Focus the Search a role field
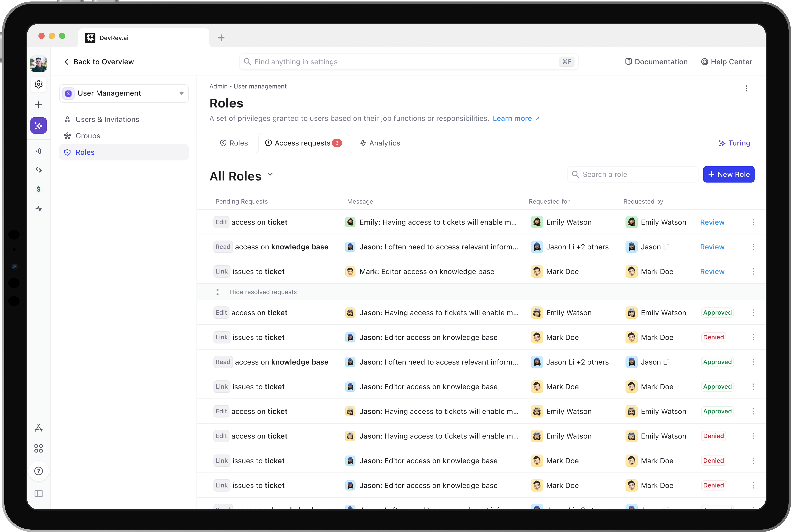The height and width of the screenshot is (532, 791). pyautogui.click(x=633, y=174)
